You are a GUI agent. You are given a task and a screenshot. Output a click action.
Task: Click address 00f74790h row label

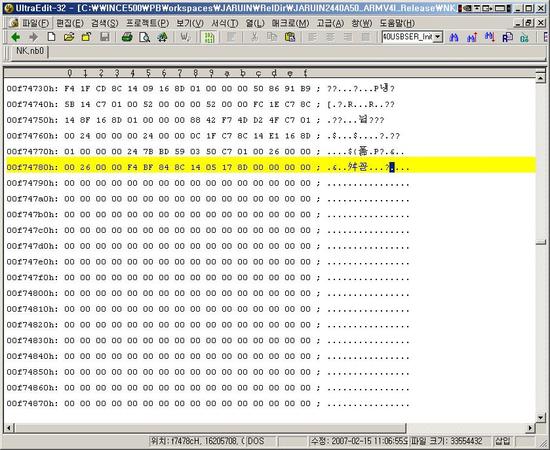pyautogui.click(x=32, y=183)
